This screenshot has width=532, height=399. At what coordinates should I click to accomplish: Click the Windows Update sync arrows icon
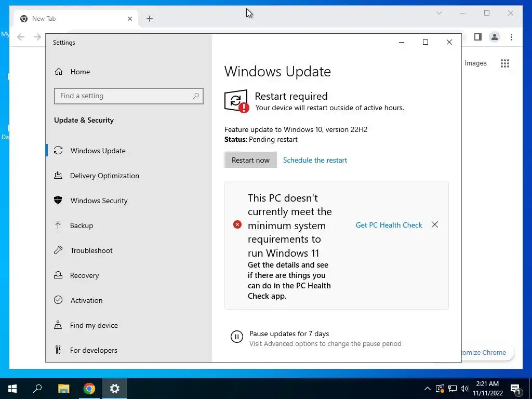[x=58, y=150]
